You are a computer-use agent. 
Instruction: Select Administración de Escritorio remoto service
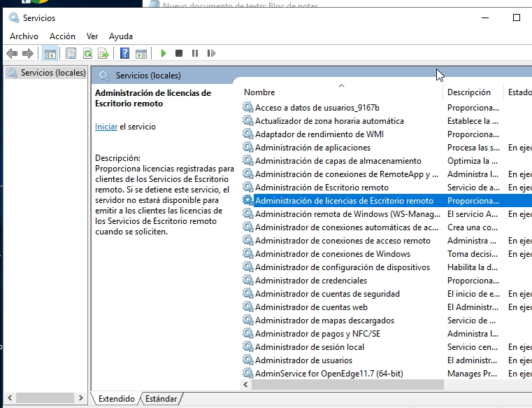(322, 187)
